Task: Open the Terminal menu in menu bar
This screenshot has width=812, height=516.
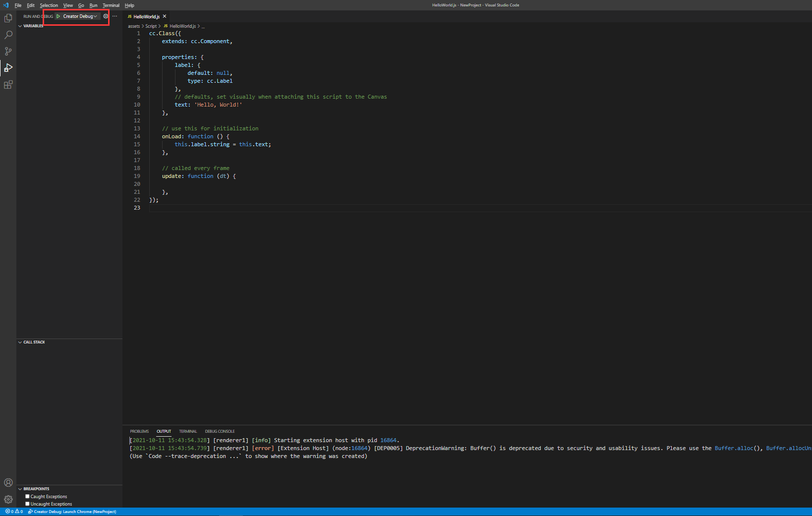Action: pos(111,5)
